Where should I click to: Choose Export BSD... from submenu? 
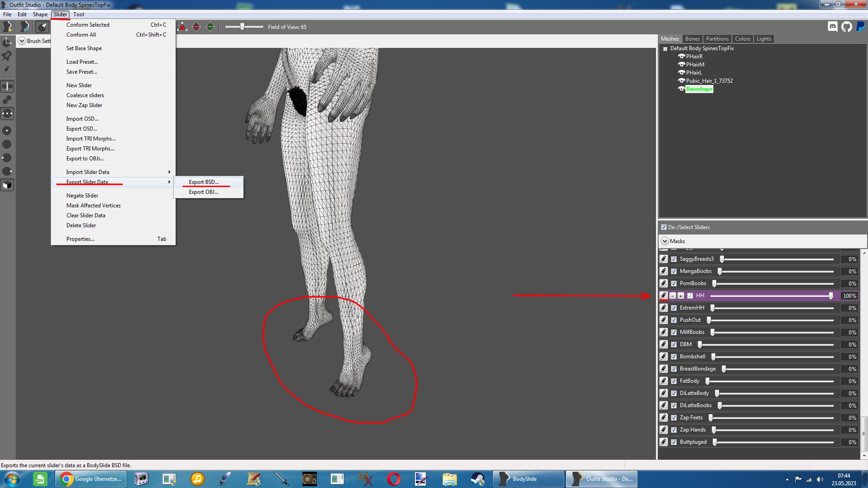click(208, 182)
